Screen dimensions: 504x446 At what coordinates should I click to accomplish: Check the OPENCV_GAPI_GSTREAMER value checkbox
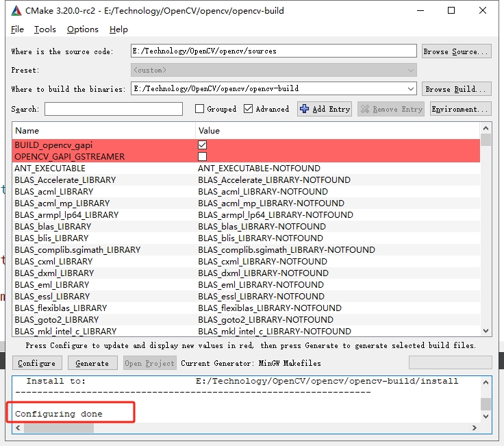(202, 157)
